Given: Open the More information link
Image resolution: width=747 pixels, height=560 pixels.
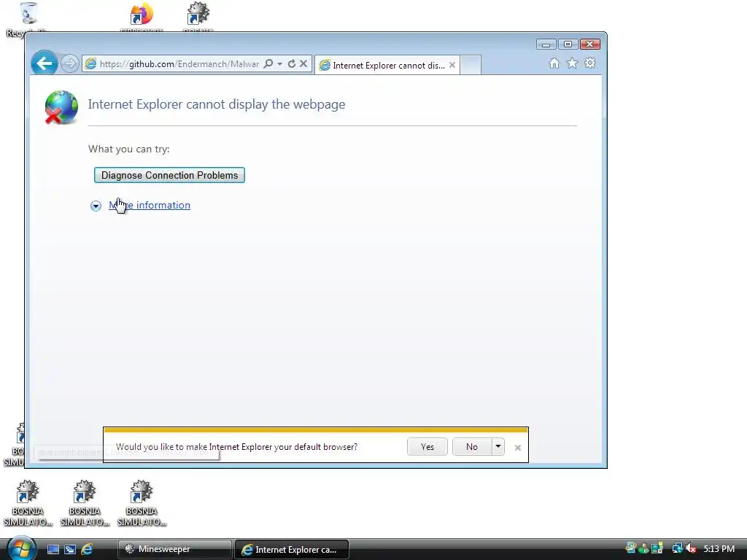Looking at the screenshot, I should click(150, 205).
